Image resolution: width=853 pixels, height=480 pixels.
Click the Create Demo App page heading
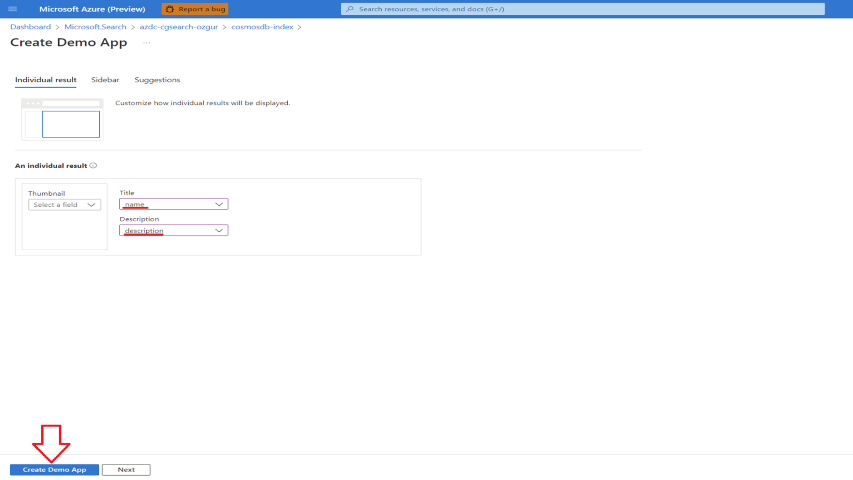(x=69, y=42)
